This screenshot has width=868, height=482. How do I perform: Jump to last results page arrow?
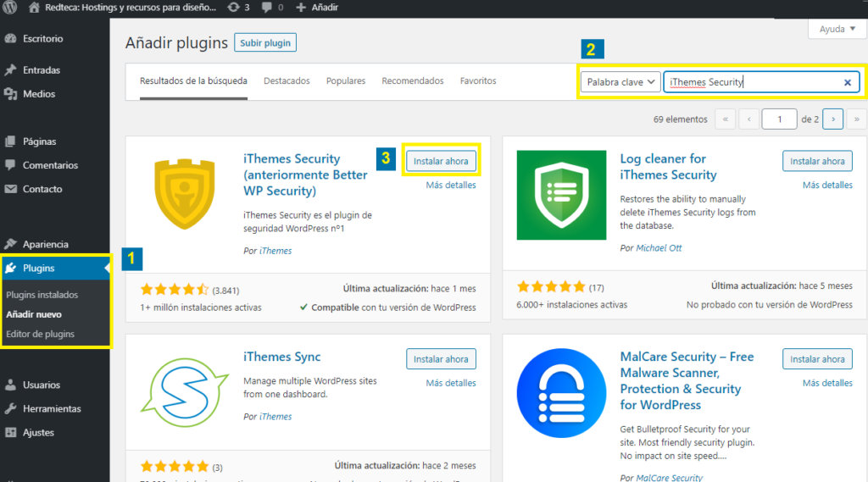point(856,119)
